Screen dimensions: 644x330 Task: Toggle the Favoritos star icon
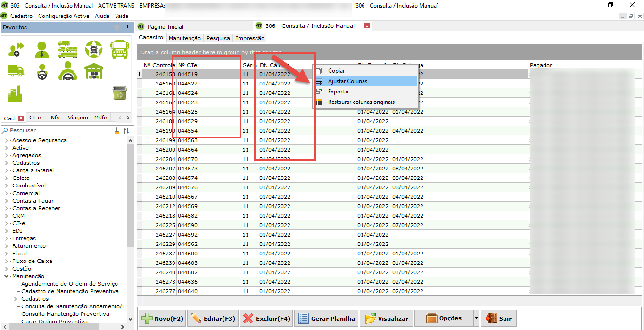coord(117,27)
